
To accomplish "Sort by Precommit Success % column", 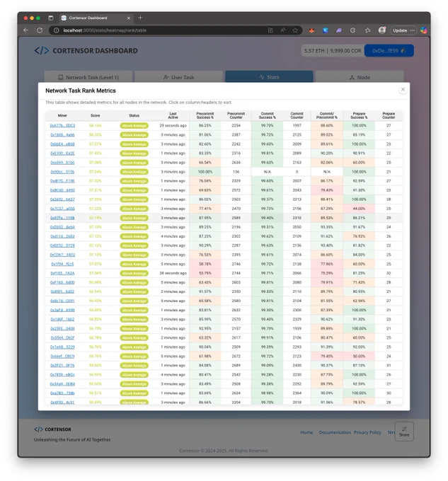I will pos(205,115).
